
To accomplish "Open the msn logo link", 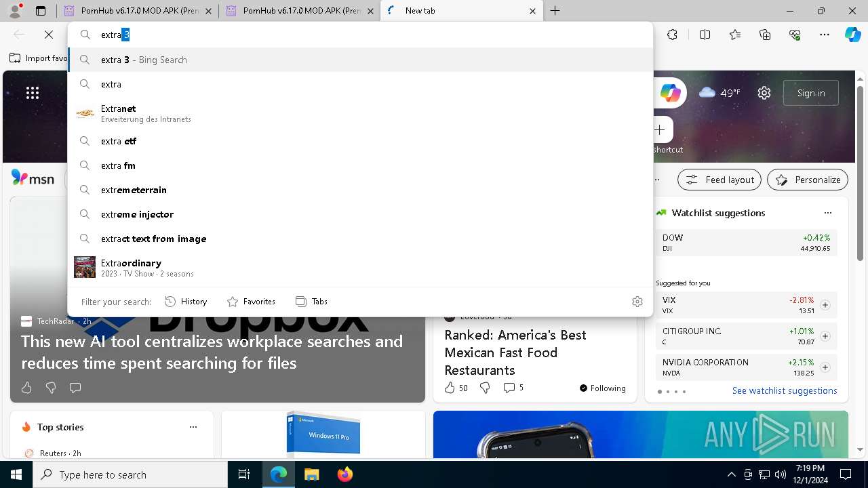I will coord(33,178).
